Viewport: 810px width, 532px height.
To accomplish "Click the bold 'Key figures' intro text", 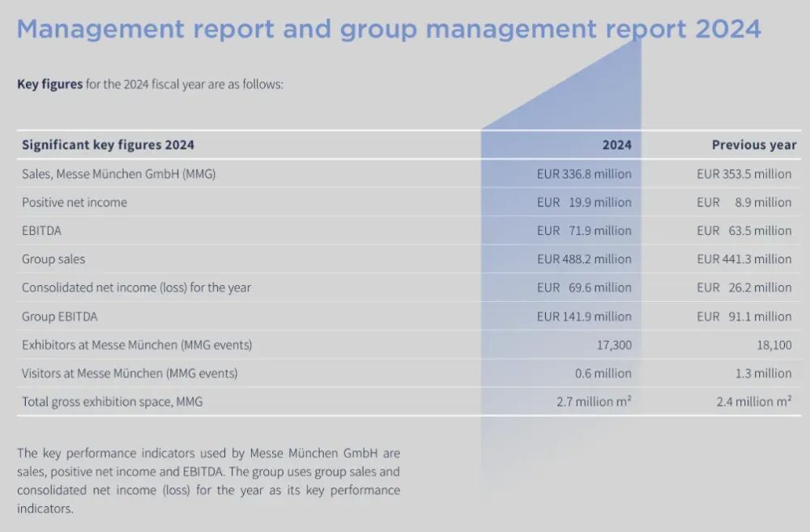I will 49,84.
